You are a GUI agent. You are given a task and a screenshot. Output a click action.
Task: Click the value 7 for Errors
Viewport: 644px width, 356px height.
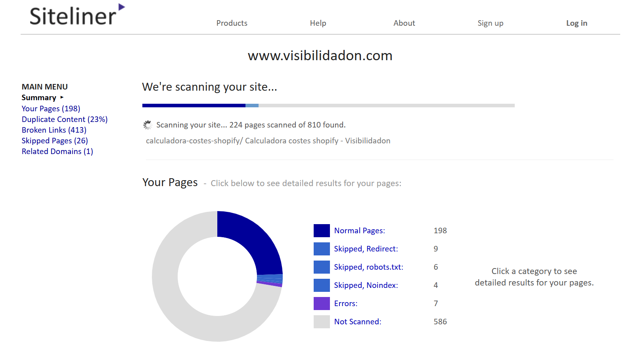point(436,303)
